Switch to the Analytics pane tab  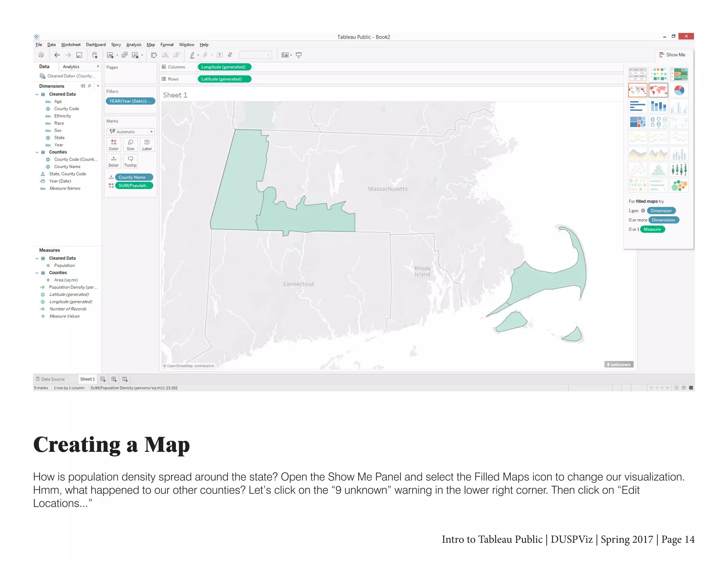(x=71, y=67)
